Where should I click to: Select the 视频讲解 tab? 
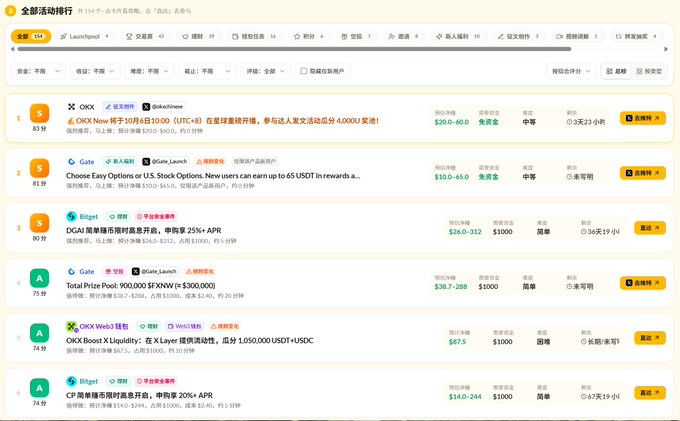[577, 36]
